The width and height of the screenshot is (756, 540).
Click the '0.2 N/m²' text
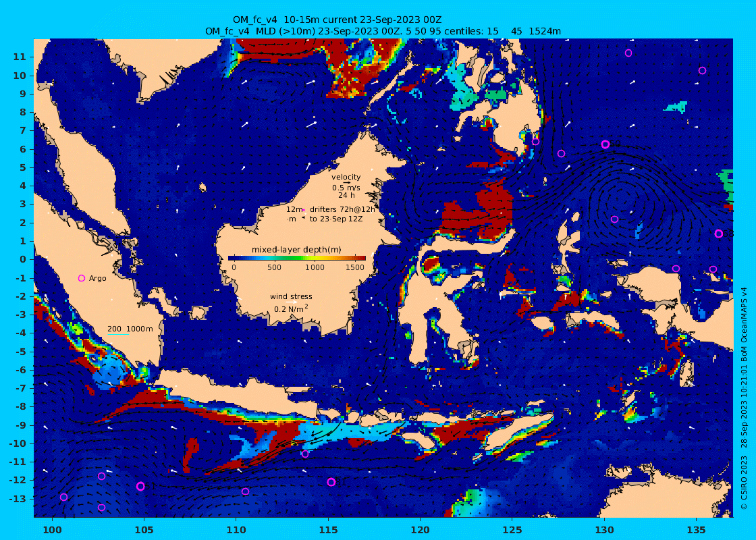click(291, 308)
